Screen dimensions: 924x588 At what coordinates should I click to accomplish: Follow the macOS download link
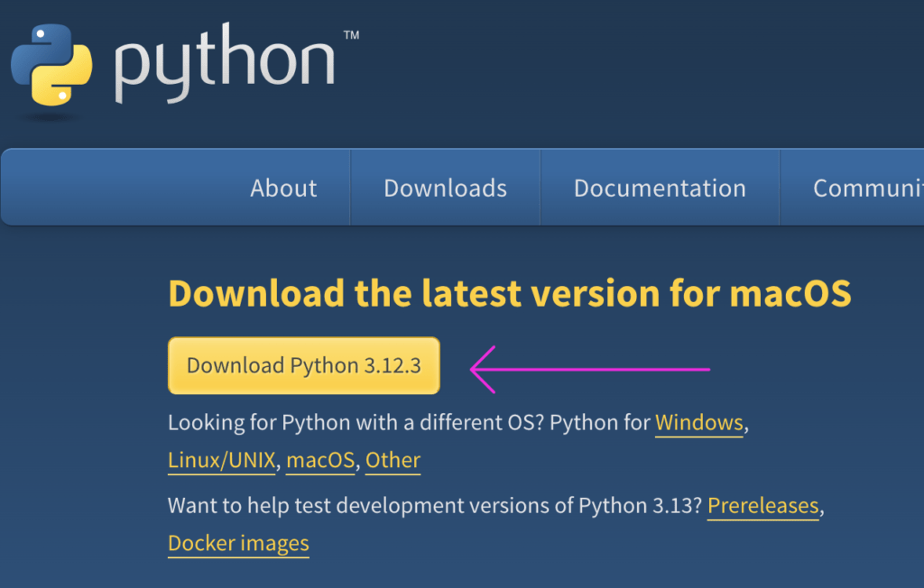(x=320, y=460)
